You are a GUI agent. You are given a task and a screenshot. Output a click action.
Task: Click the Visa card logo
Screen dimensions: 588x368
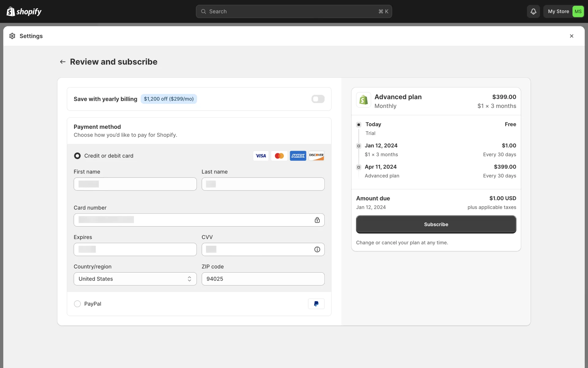coord(261,156)
